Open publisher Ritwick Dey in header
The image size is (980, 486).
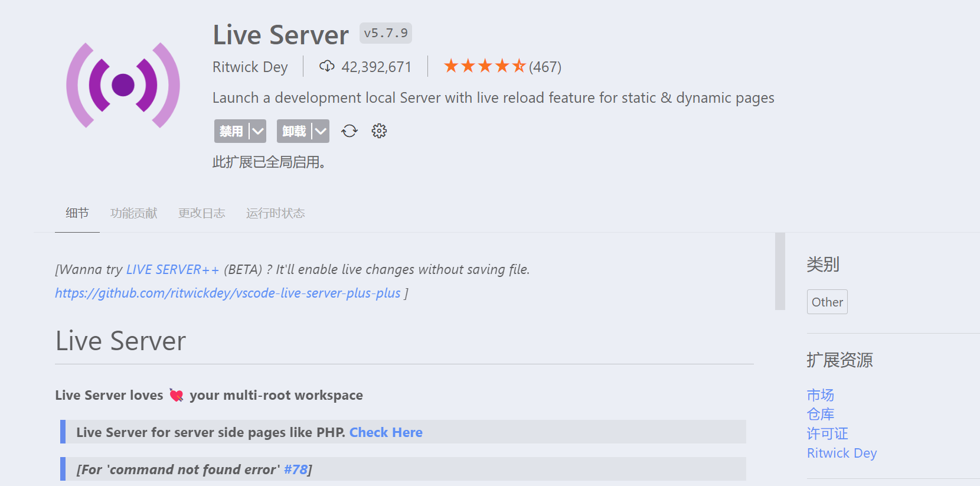250,67
